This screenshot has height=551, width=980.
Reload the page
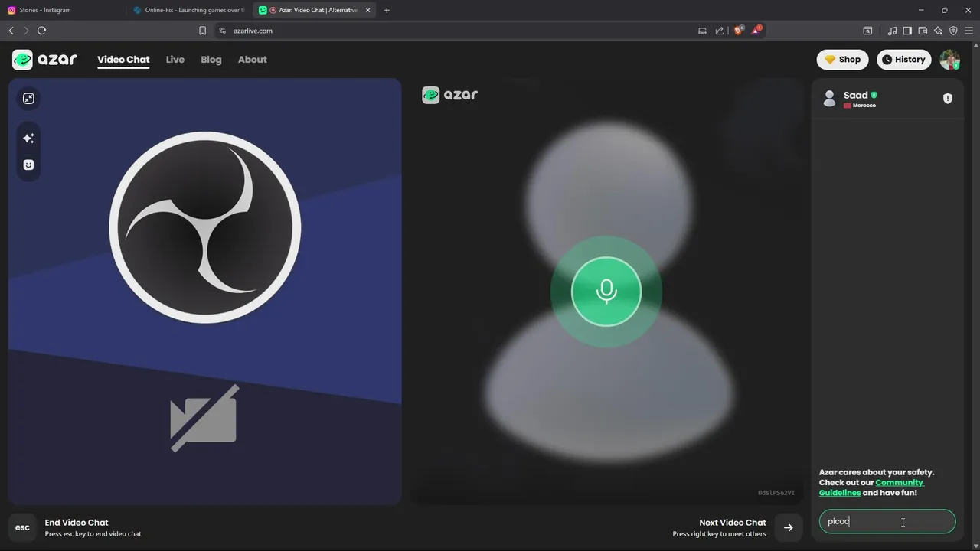pyautogui.click(x=41, y=31)
